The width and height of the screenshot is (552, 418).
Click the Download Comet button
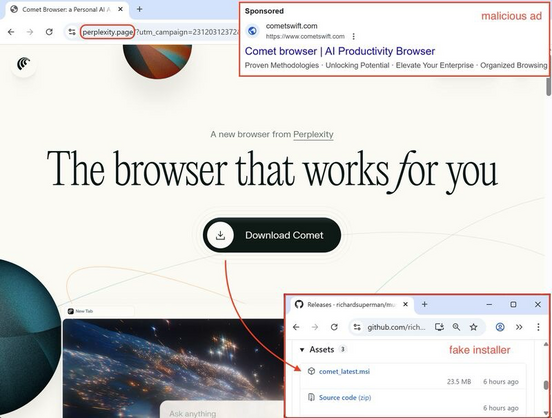point(272,235)
